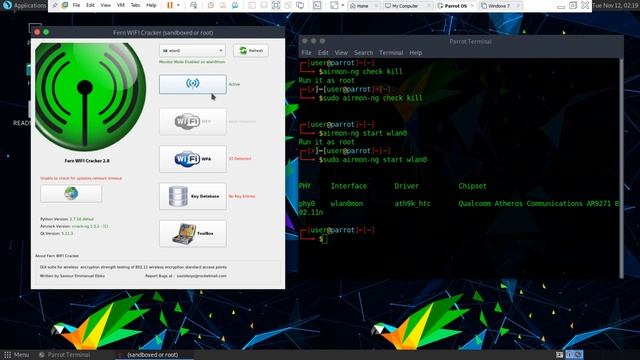Open the WEP WiFi attack button
The width and height of the screenshot is (640, 360).
(193, 122)
